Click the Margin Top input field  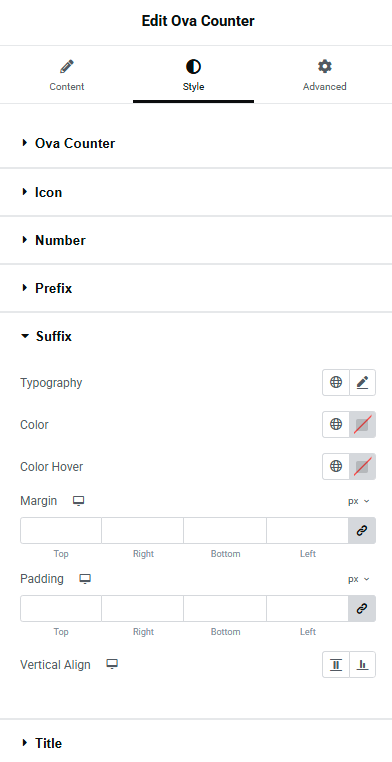tap(61, 530)
